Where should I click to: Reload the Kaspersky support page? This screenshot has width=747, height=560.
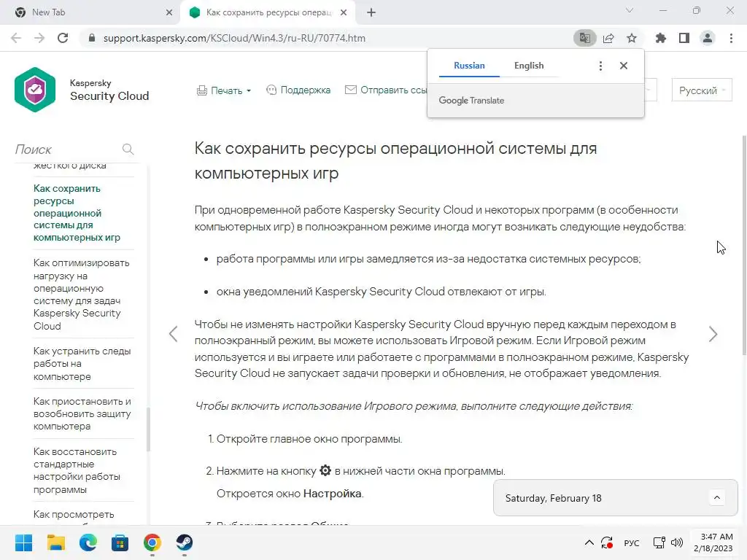tap(63, 38)
